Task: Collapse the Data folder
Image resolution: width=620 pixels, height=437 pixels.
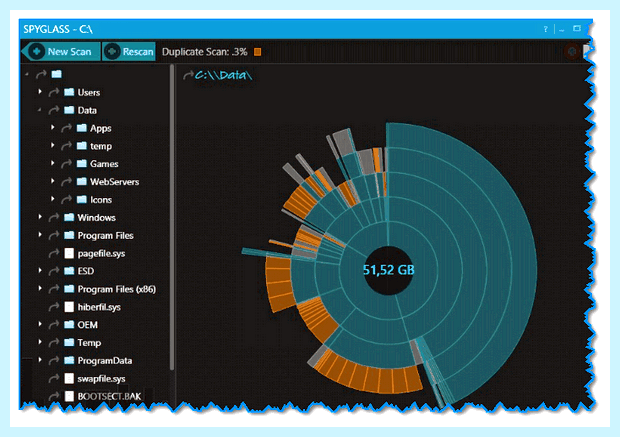Action: point(40,110)
